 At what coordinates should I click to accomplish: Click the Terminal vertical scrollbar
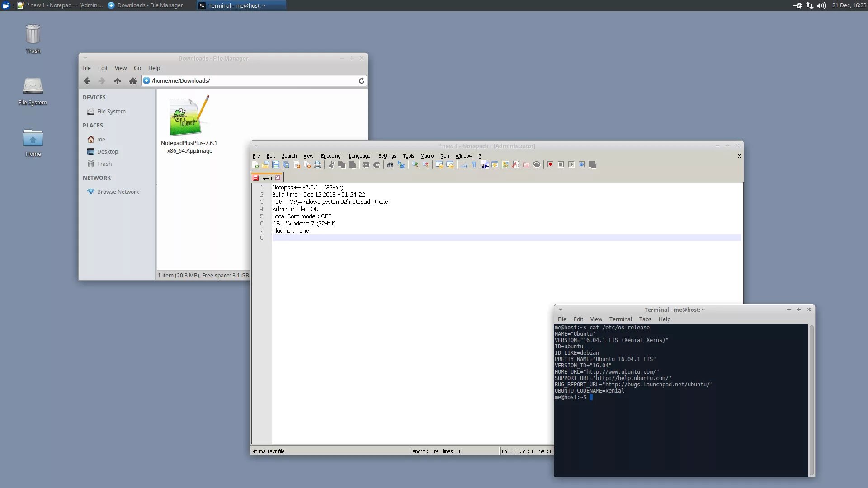pyautogui.click(x=811, y=400)
